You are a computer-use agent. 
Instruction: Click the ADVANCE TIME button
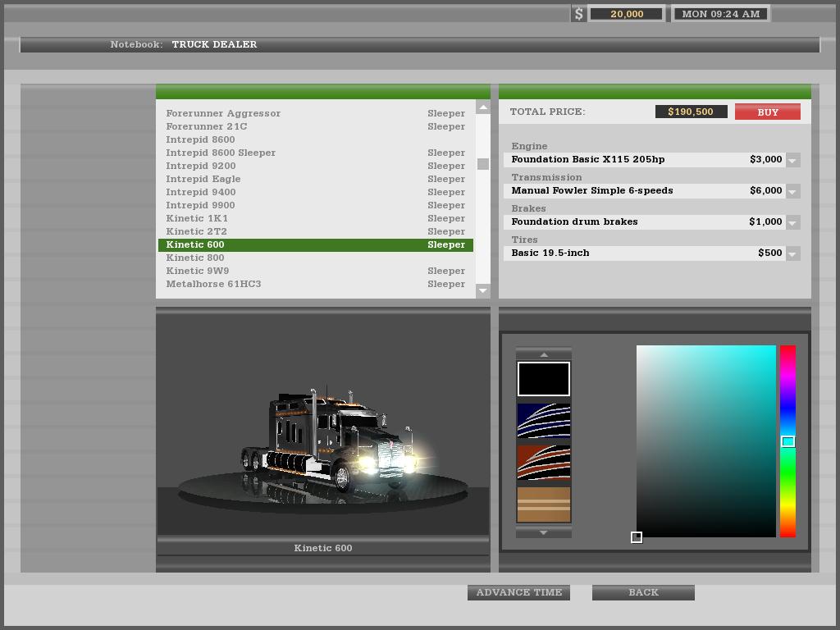[x=518, y=592]
